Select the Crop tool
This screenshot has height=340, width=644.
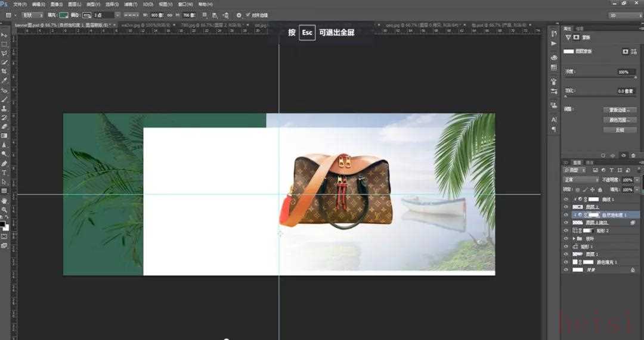pyautogui.click(x=4, y=71)
